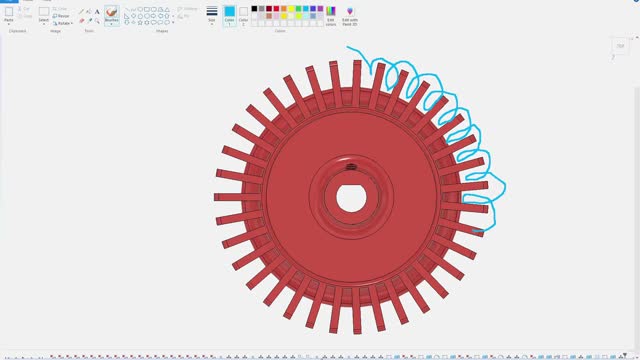
Task: Choose the Polygon shape
Action: 160,9
